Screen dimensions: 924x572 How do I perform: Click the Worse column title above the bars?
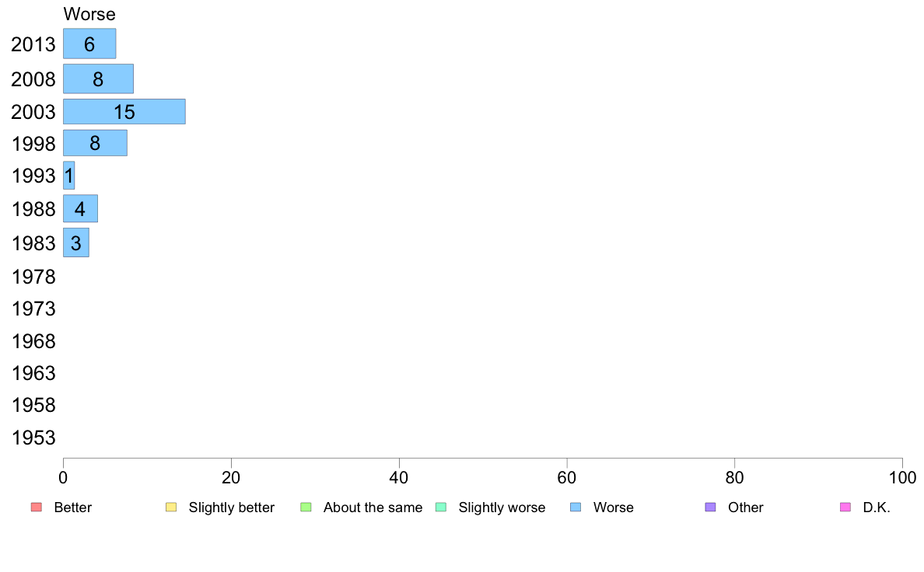coord(89,14)
